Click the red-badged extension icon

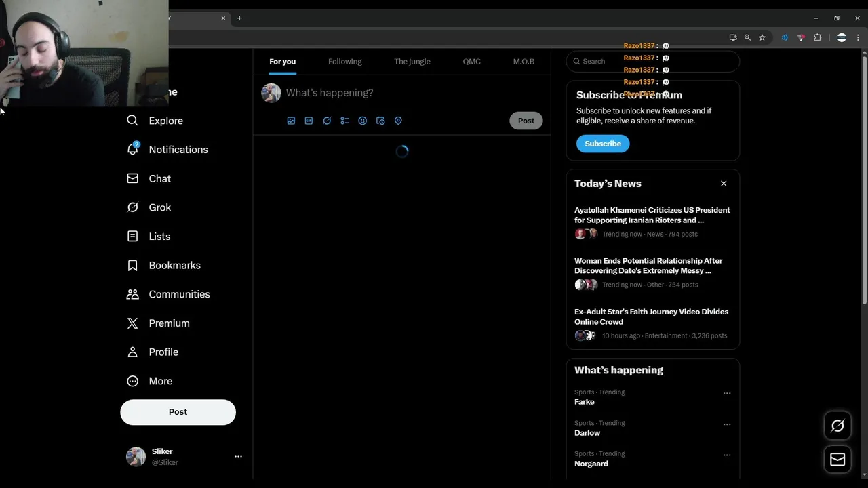801,37
